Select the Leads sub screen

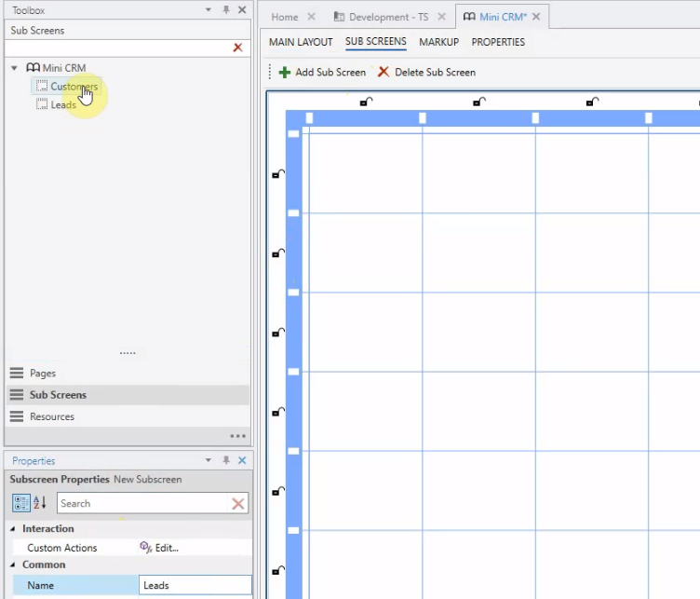(x=62, y=105)
